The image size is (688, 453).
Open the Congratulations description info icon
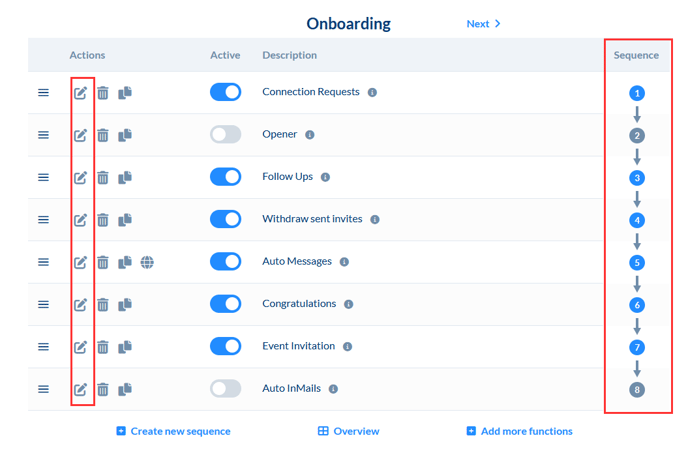tap(349, 305)
